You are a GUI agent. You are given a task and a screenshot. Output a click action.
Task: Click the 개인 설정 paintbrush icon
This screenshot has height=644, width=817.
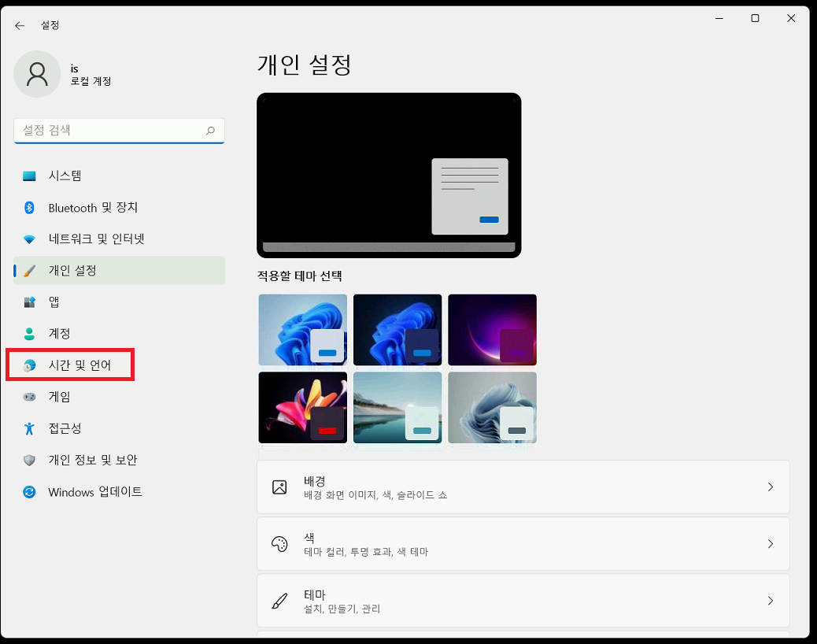coord(30,270)
